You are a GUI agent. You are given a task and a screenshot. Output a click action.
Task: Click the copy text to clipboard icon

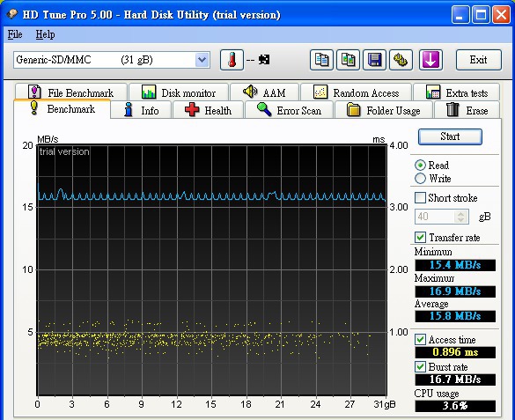(321, 60)
